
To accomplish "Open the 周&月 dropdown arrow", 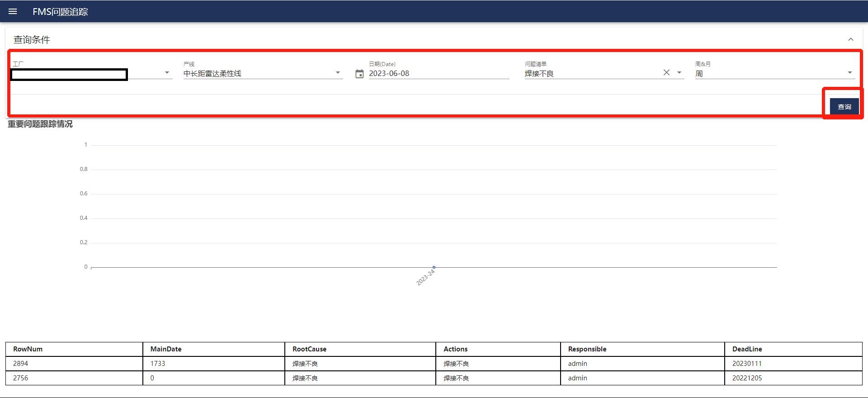I will point(849,73).
